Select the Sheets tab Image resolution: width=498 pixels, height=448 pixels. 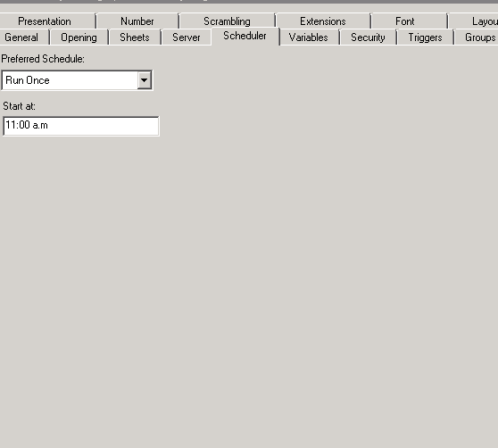click(x=135, y=37)
